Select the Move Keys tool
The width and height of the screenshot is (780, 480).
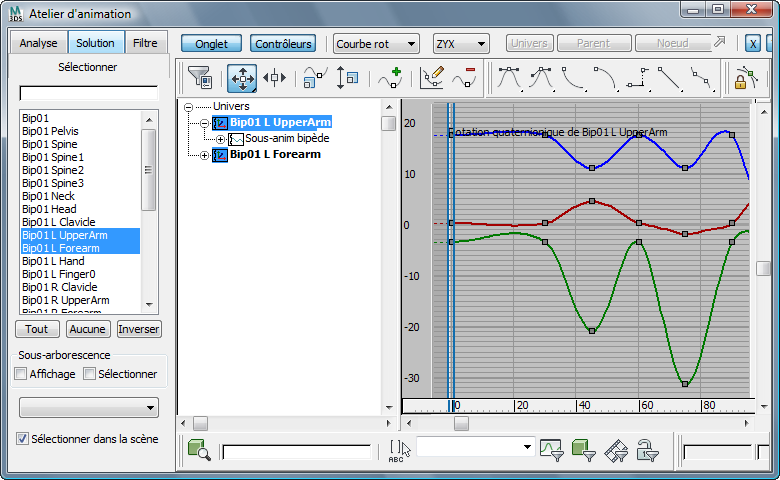(x=242, y=78)
